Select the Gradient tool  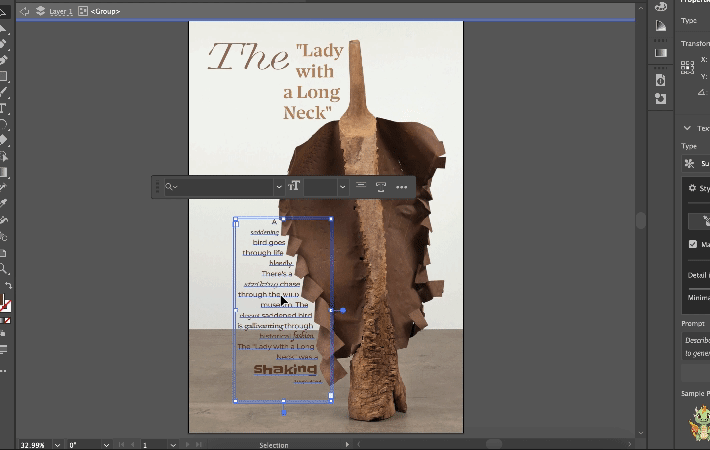click(x=3, y=172)
